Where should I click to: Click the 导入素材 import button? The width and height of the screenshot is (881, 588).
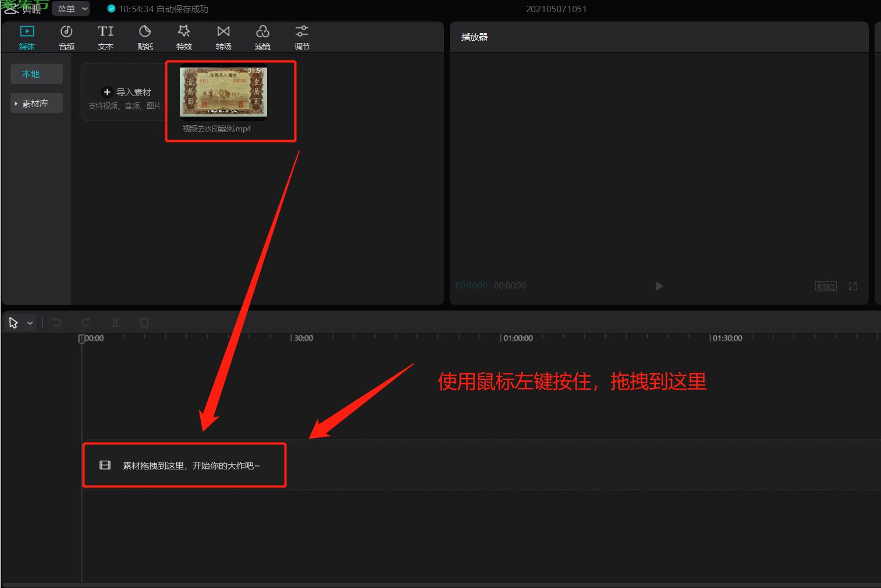point(127,92)
